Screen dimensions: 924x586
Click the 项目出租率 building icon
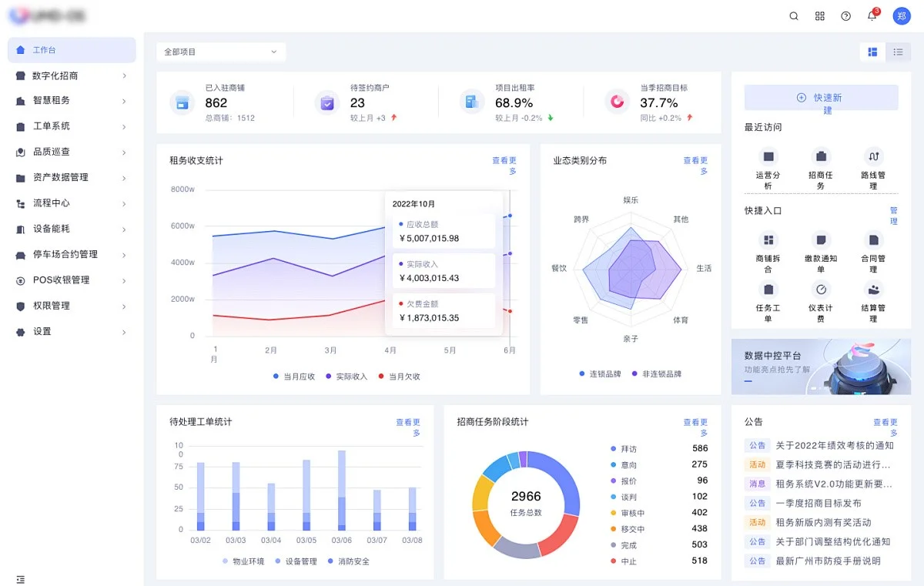coord(472,102)
